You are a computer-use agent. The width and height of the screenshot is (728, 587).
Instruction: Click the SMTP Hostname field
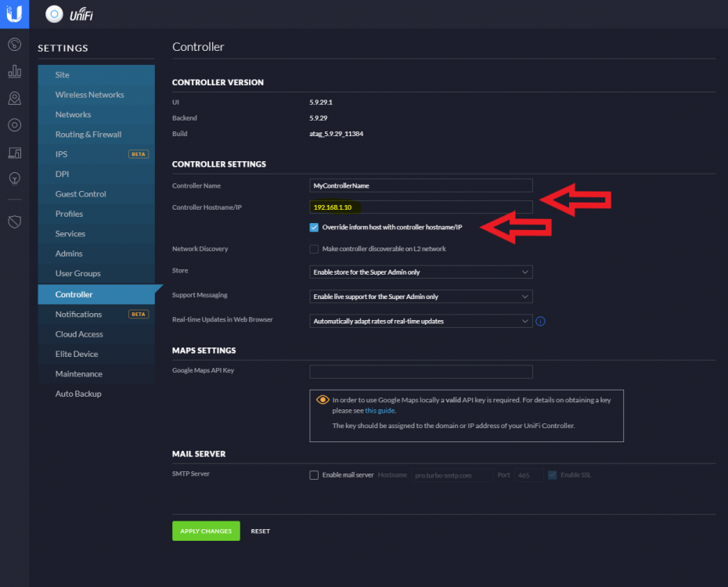coord(452,475)
